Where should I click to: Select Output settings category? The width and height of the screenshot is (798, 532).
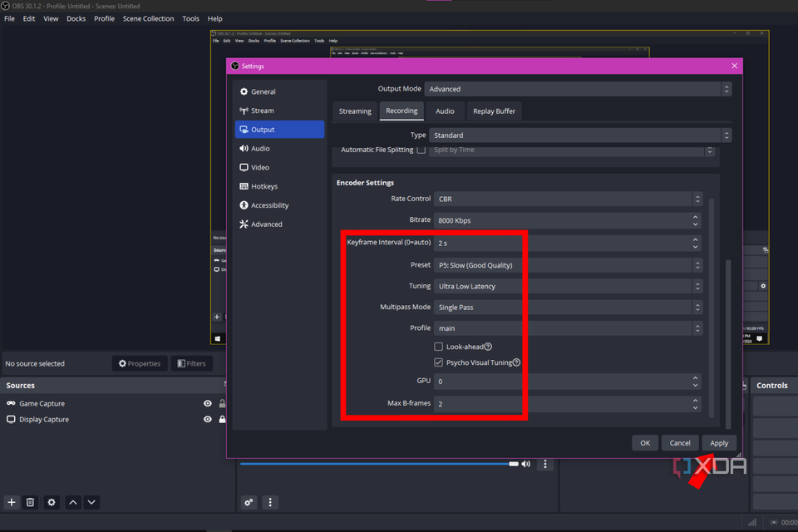click(279, 130)
